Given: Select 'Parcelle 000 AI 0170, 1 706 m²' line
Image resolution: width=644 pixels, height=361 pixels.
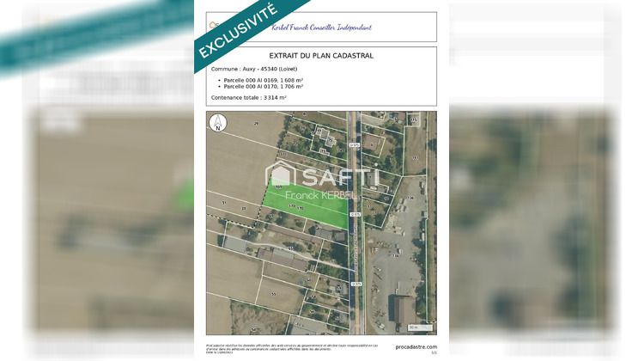Looking at the screenshot, I should (264, 86).
